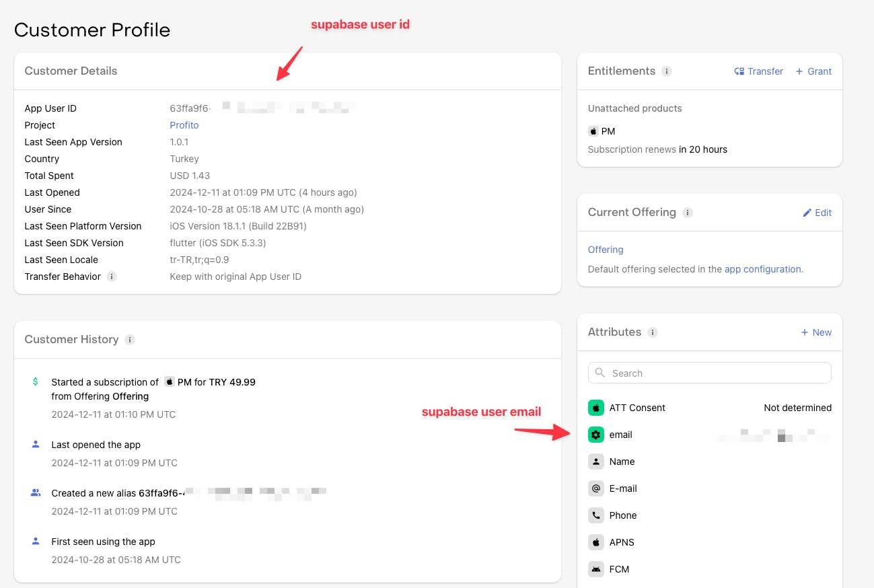This screenshot has height=588, width=874.
Task: Click the Current Offering info icon
Action: click(x=688, y=213)
